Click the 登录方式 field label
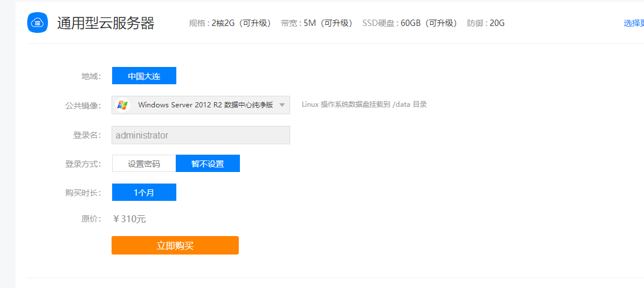 point(83,164)
